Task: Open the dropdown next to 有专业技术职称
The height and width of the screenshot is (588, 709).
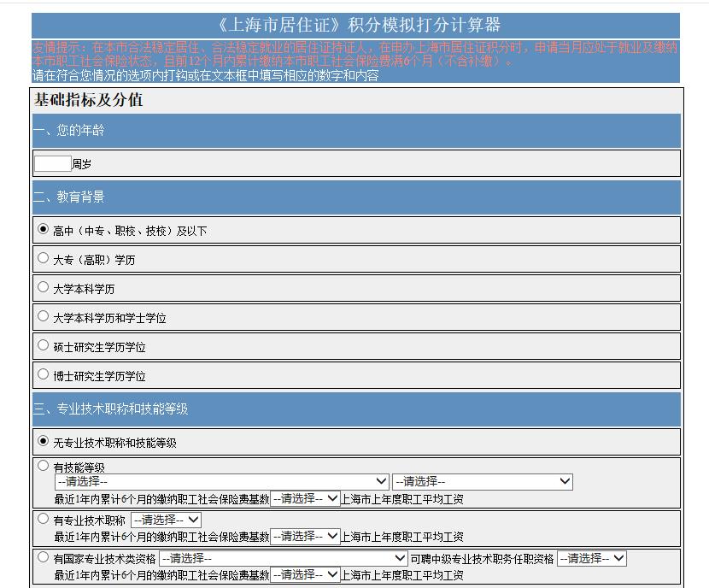Action: 166,520
